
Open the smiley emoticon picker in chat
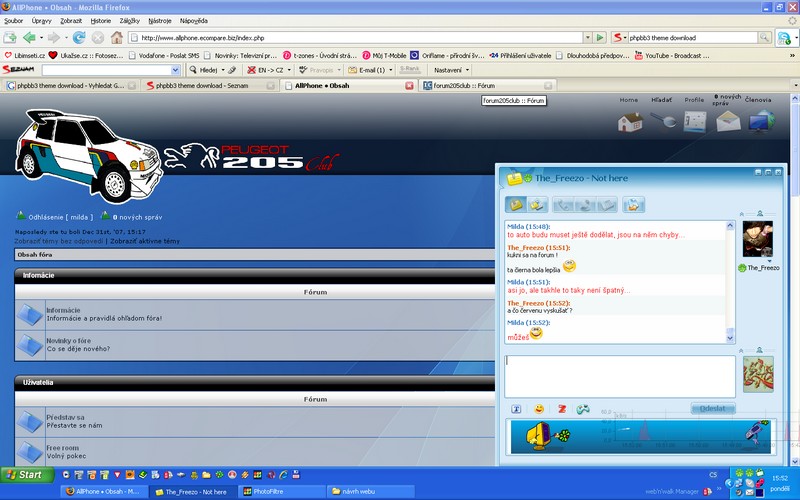[539, 409]
